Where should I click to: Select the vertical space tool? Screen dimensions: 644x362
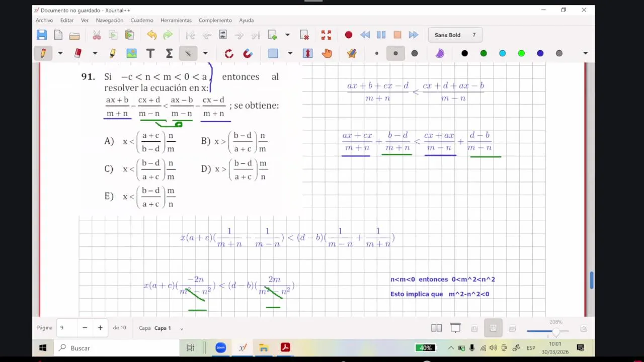[x=308, y=53]
